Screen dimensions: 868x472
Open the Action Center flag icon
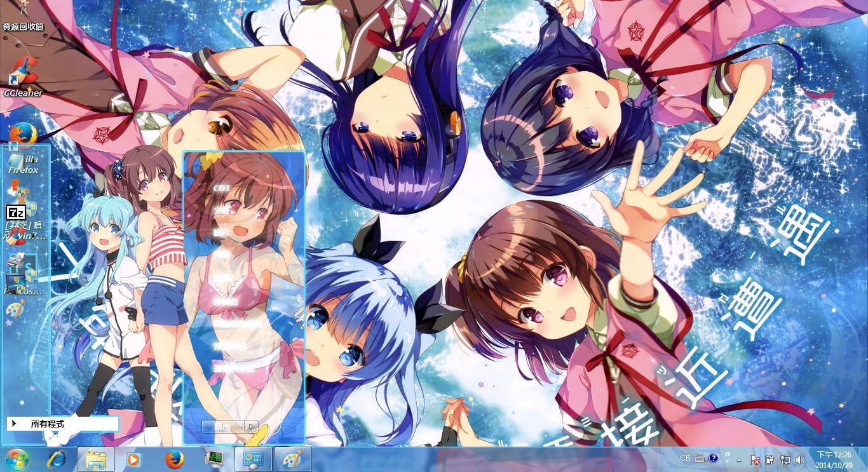pos(755,459)
